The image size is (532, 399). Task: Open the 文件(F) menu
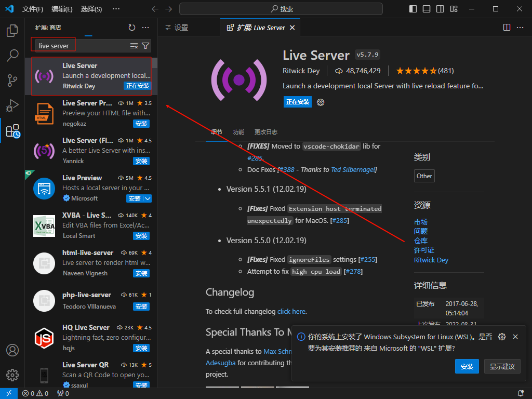(33, 9)
